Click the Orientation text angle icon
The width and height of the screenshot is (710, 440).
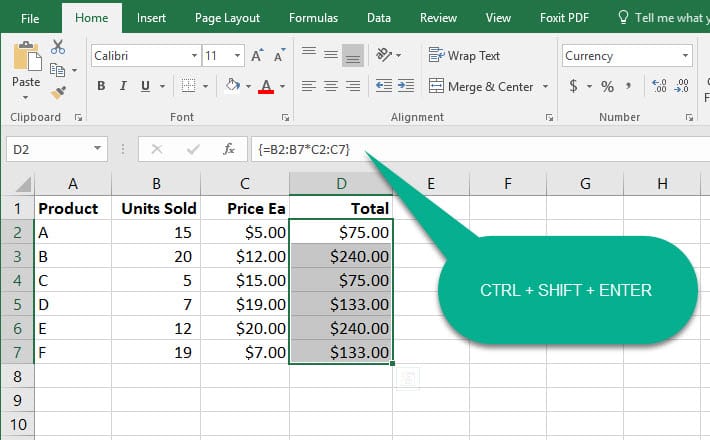pos(385,56)
